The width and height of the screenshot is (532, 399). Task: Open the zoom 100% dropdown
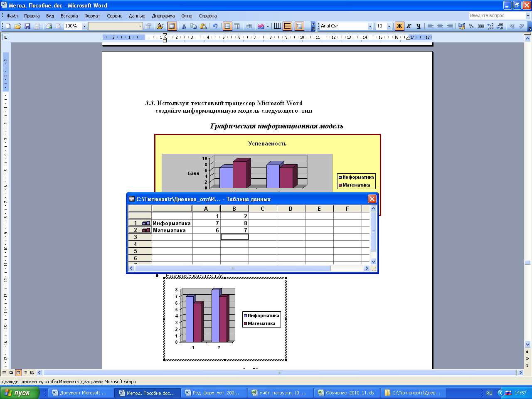click(x=84, y=26)
